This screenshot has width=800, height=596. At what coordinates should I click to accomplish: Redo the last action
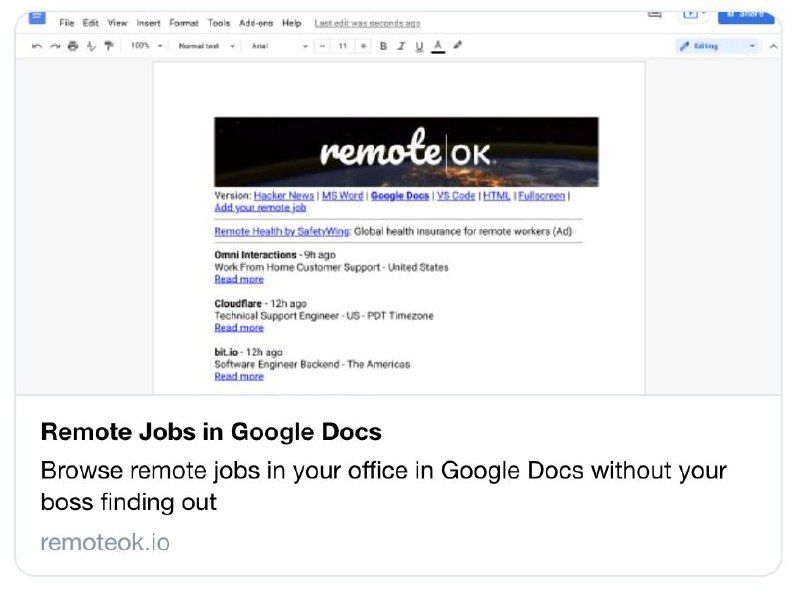tap(55, 46)
